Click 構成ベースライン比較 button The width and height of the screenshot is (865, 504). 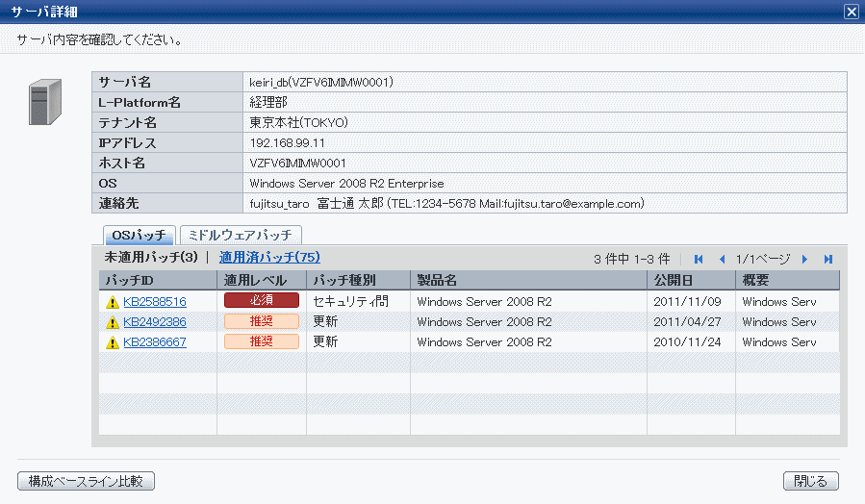tap(86, 481)
